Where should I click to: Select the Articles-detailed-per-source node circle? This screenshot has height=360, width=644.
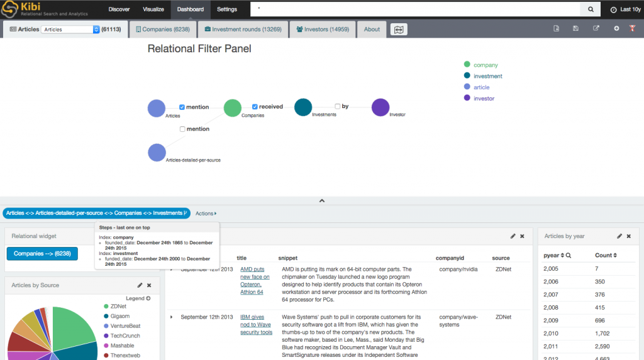pyautogui.click(x=157, y=153)
